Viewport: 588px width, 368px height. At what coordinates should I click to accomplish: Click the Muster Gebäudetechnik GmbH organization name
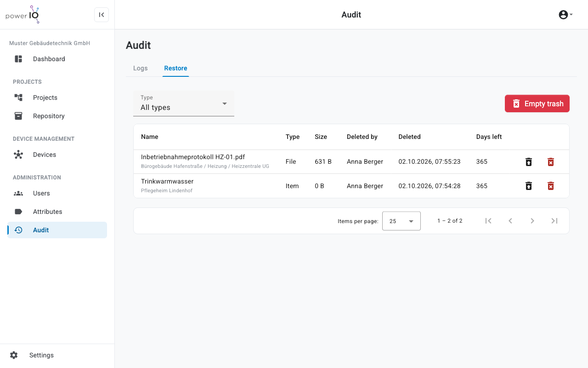[x=50, y=43]
